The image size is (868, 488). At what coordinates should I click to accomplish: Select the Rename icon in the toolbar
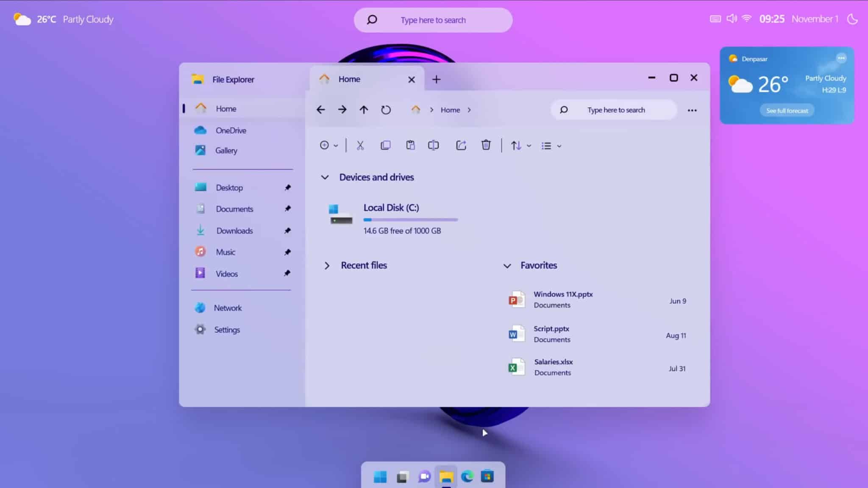(434, 145)
